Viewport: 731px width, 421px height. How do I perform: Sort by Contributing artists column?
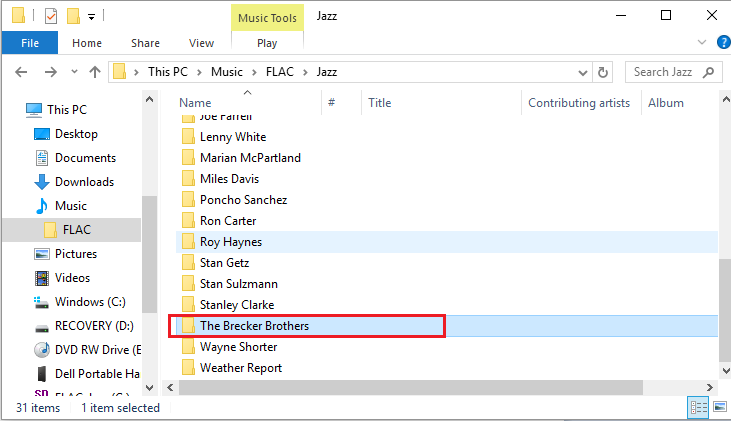578,103
